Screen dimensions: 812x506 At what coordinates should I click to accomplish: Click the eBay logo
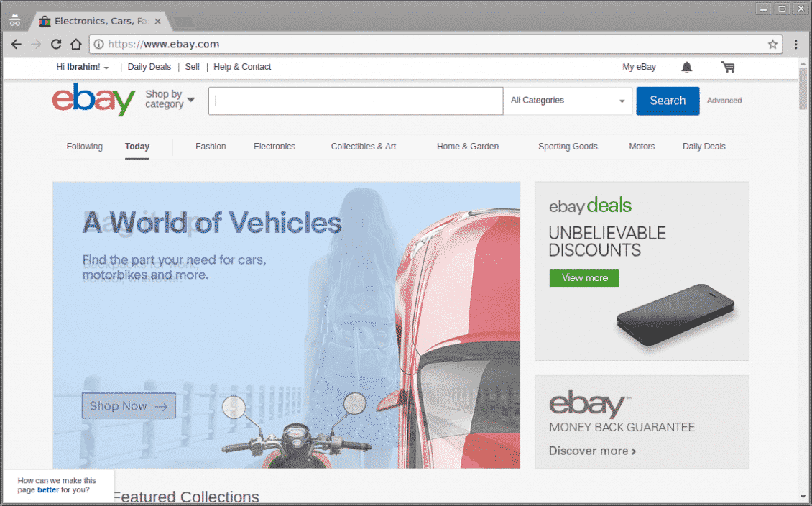pos(93,99)
